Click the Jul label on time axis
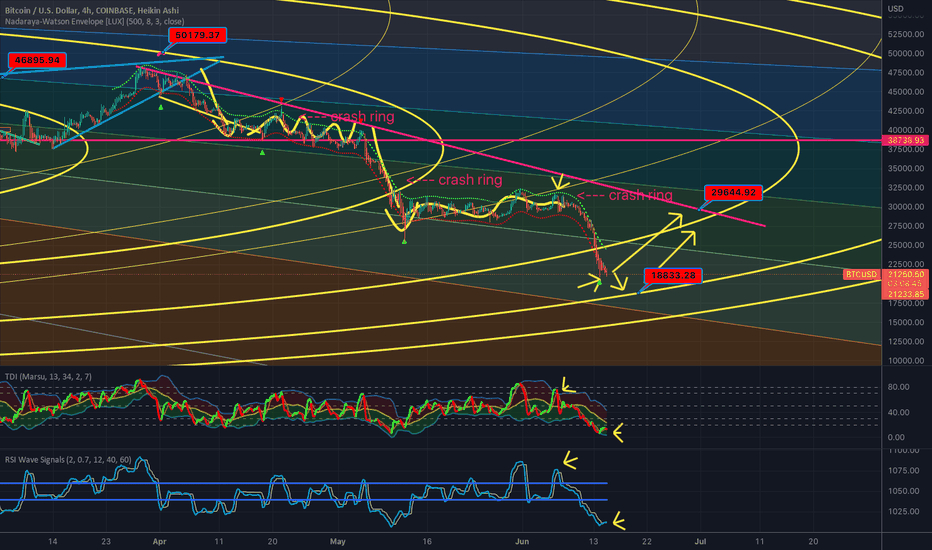 point(700,542)
